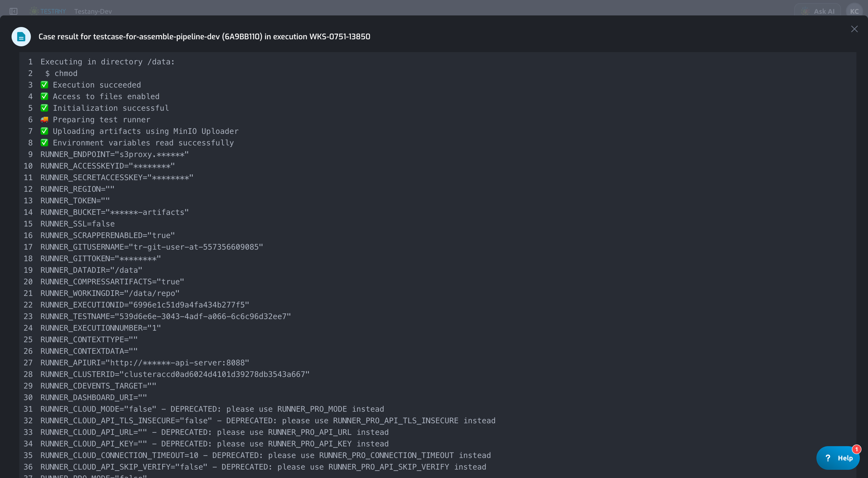Click the checkmark beside Uploading artifacts
This screenshot has height=478, width=868.
pos(44,131)
